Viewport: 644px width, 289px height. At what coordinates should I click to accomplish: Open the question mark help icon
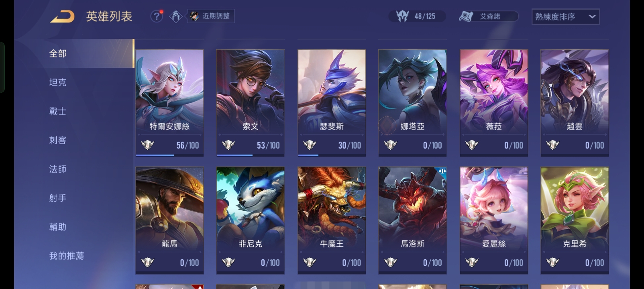(156, 16)
